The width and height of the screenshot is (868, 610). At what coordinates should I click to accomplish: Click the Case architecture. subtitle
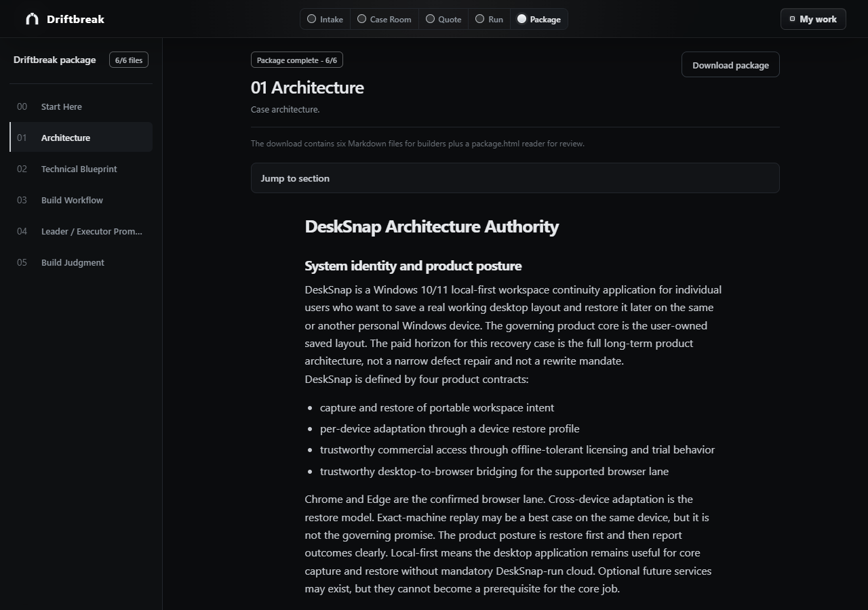285,109
